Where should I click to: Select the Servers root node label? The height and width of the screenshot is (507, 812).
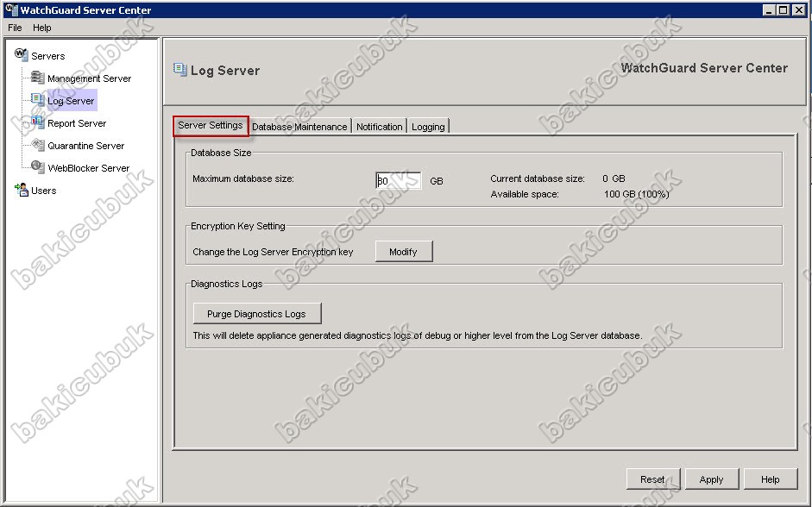point(47,56)
